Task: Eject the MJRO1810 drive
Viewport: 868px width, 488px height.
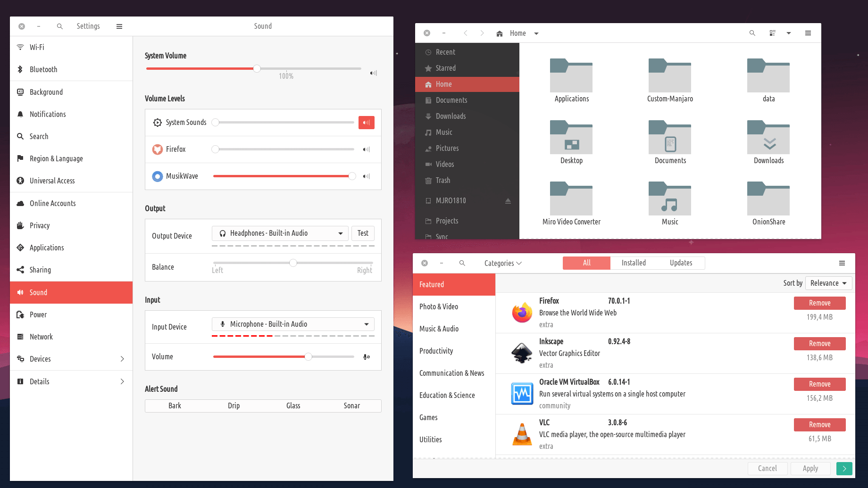Action: (x=508, y=201)
